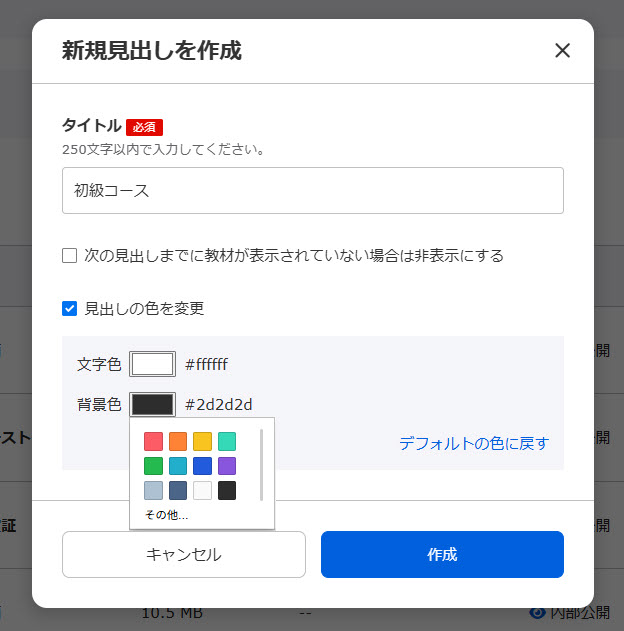Close the 新規見出しを作成 dialog with X
The height and width of the screenshot is (631, 624).
(562, 50)
